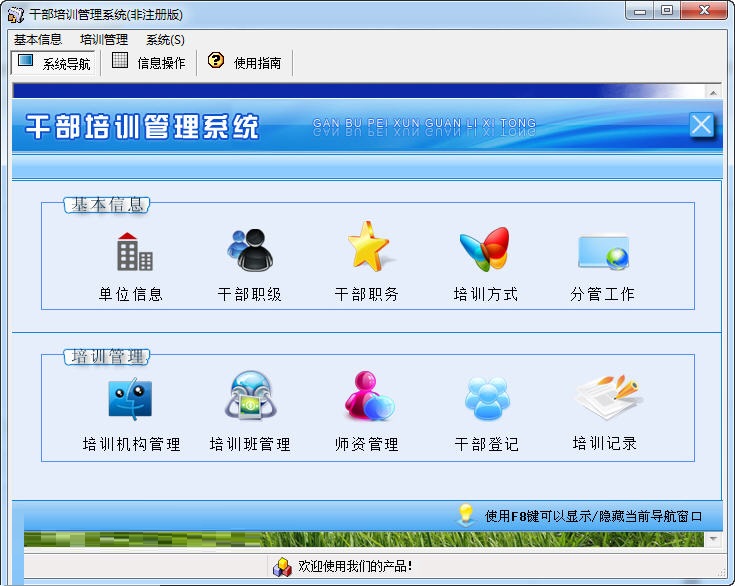This screenshot has width=735, height=586.
Task: Open the 系统(S) menu
Action: pos(165,40)
